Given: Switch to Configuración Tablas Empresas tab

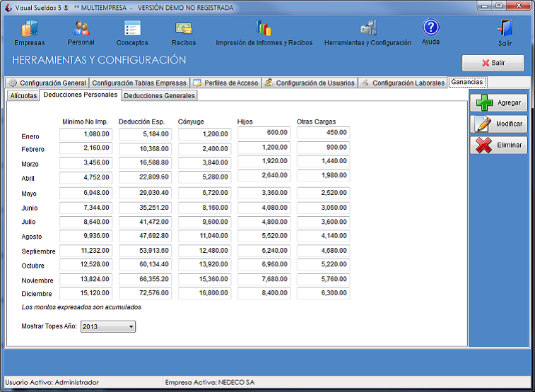Looking at the screenshot, I should pos(139,83).
